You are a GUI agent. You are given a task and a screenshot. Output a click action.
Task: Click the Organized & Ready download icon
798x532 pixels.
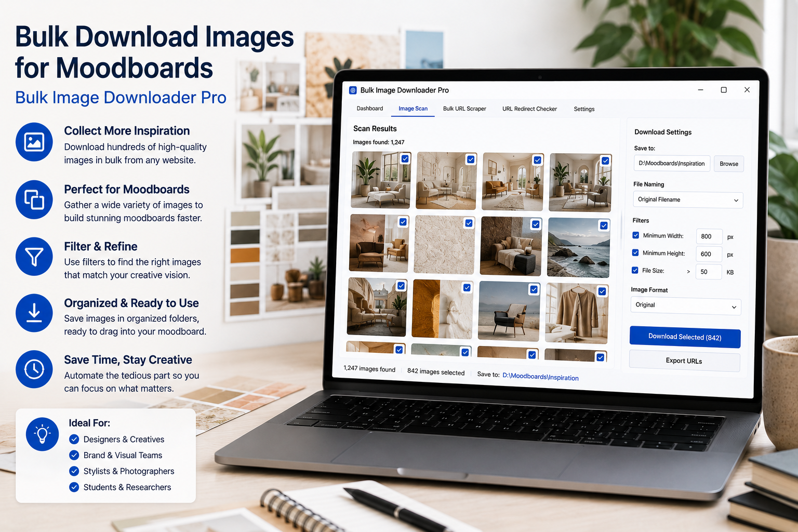pyautogui.click(x=34, y=313)
